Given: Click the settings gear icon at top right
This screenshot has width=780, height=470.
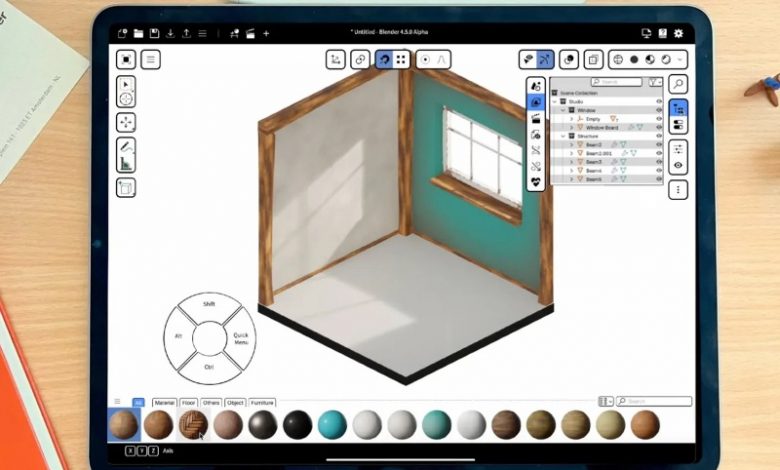Looking at the screenshot, I should tap(677, 34).
